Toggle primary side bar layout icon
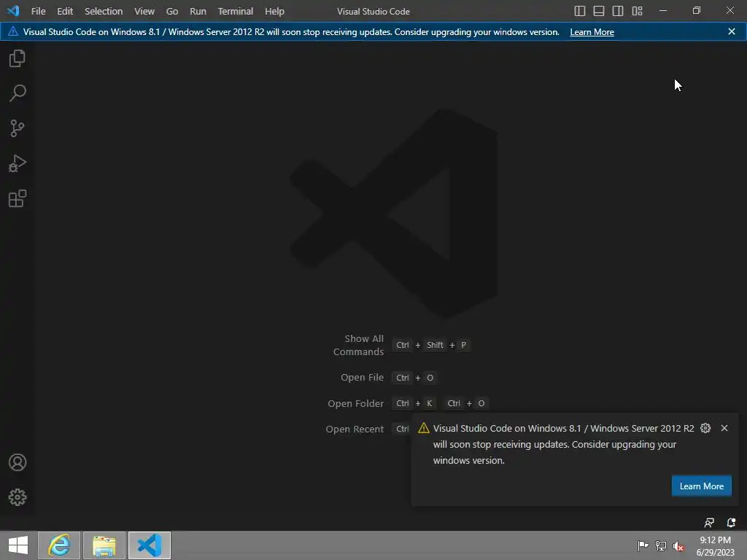 tap(580, 11)
